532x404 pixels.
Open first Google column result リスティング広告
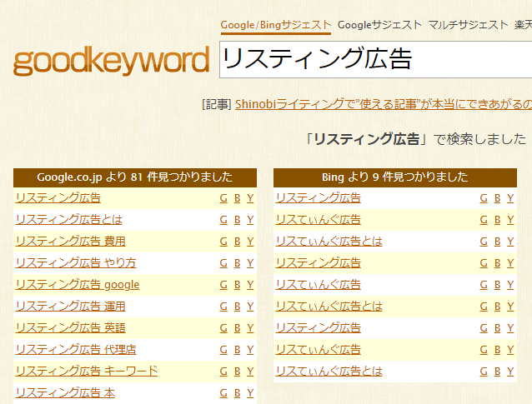click(58, 198)
